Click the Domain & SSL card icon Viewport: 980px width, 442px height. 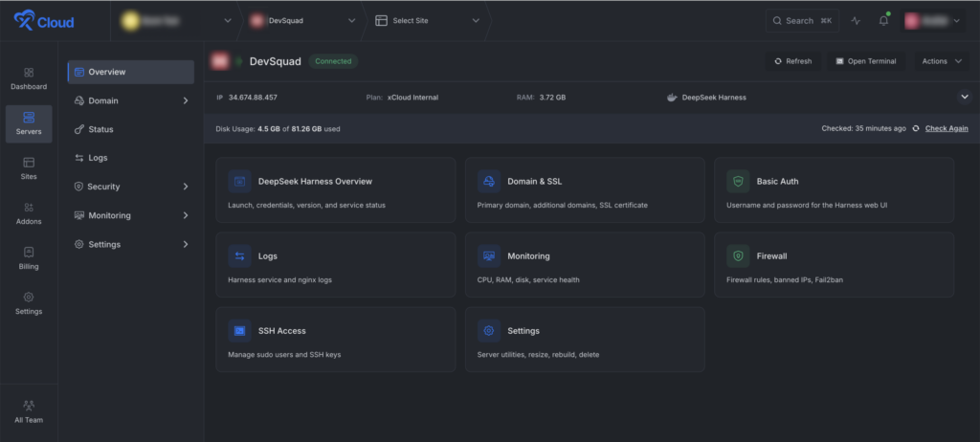(x=489, y=182)
